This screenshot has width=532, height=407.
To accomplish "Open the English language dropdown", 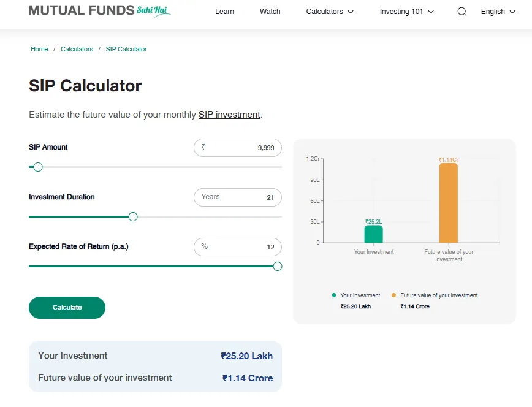I will (x=498, y=12).
